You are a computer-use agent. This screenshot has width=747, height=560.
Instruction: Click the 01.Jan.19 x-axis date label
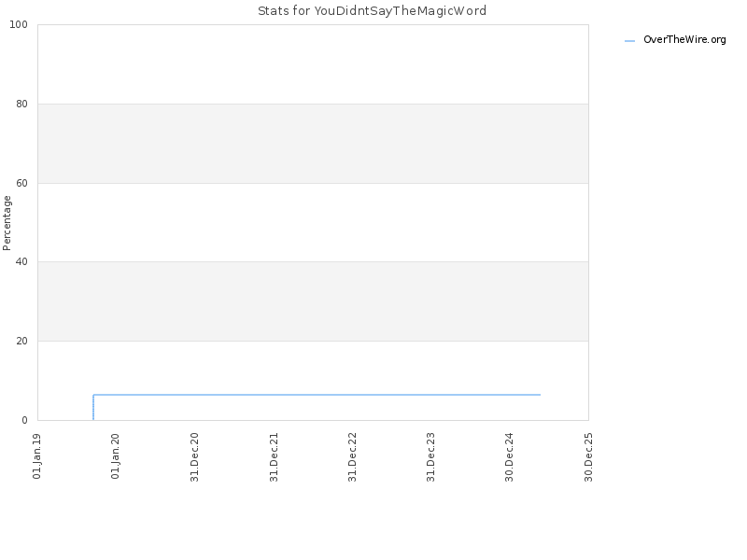[x=36, y=456]
